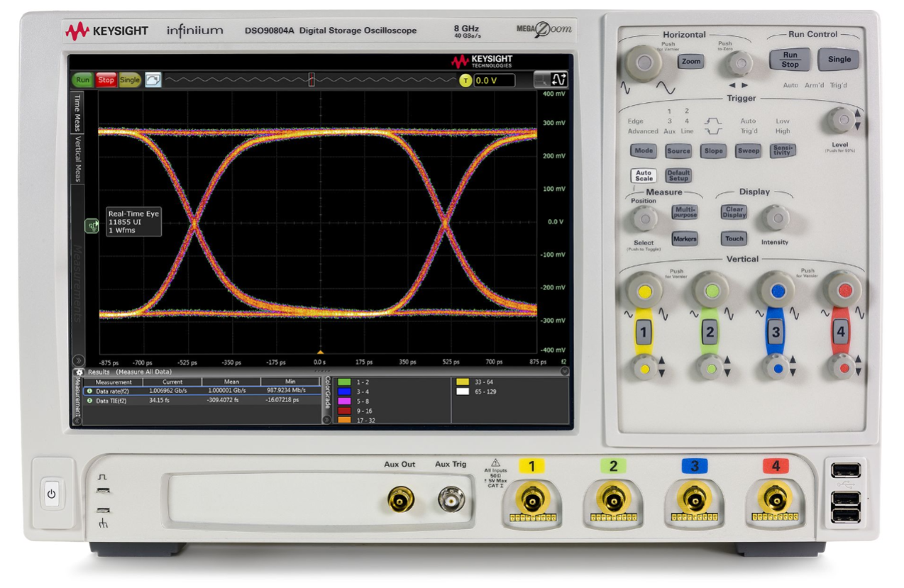
Task: Click the on-screen Run button
Action: pyautogui.click(x=82, y=80)
